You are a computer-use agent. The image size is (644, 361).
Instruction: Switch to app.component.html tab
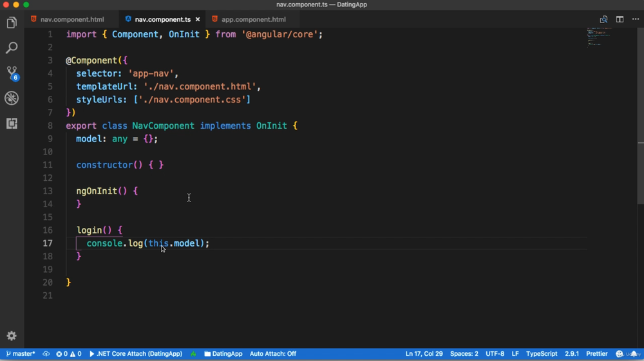pos(253,19)
